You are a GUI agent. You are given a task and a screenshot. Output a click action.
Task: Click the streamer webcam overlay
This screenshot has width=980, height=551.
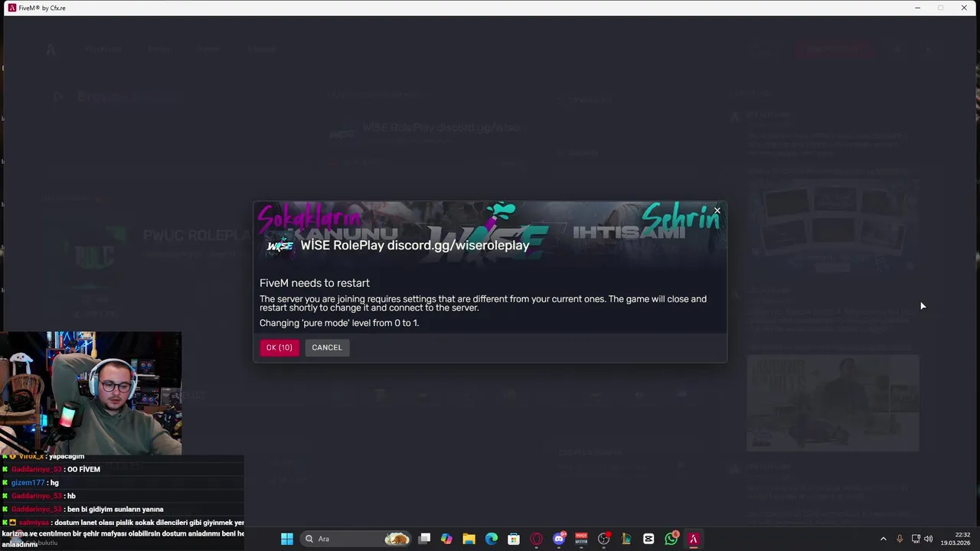tap(91, 393)
